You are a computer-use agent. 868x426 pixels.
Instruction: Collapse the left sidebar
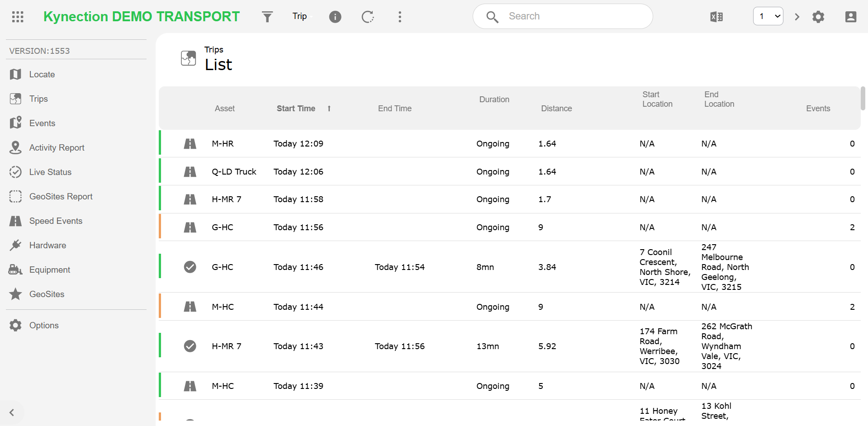(12, 412)
